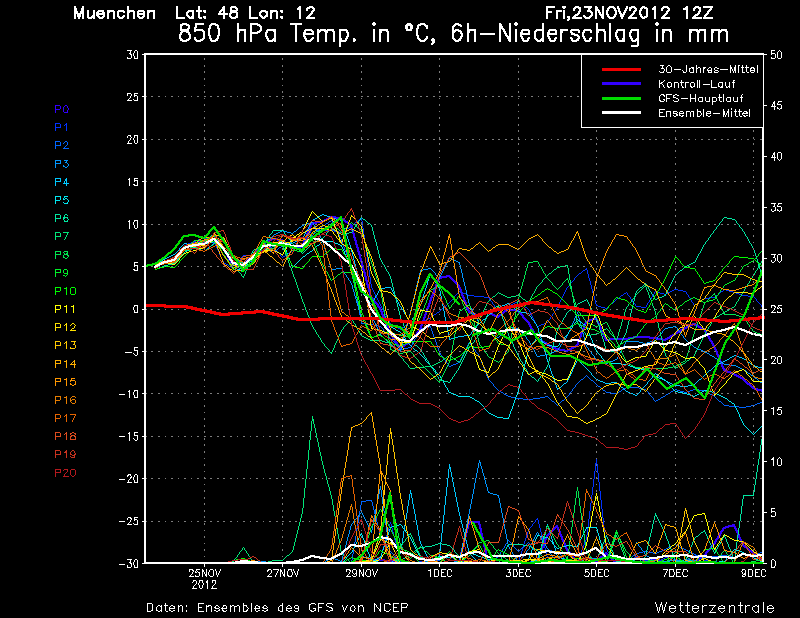Click the -30 temperature axis value
The width and height of the screenshot is (800, 618).
129,563
